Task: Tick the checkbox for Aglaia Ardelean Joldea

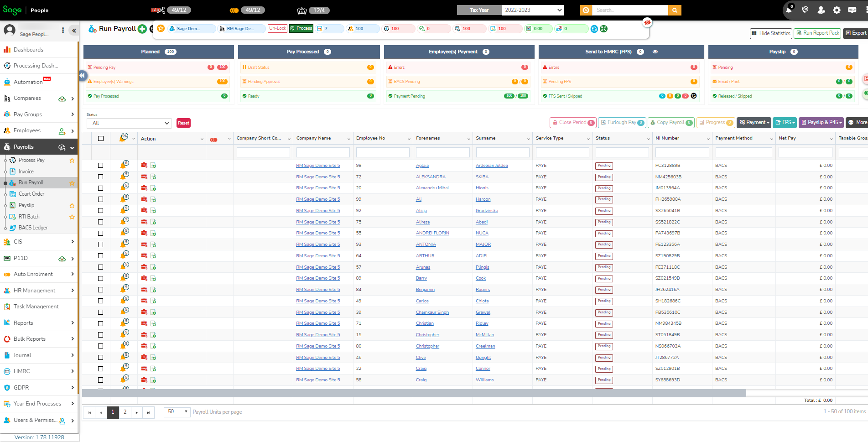Action: tap(100, 165)
